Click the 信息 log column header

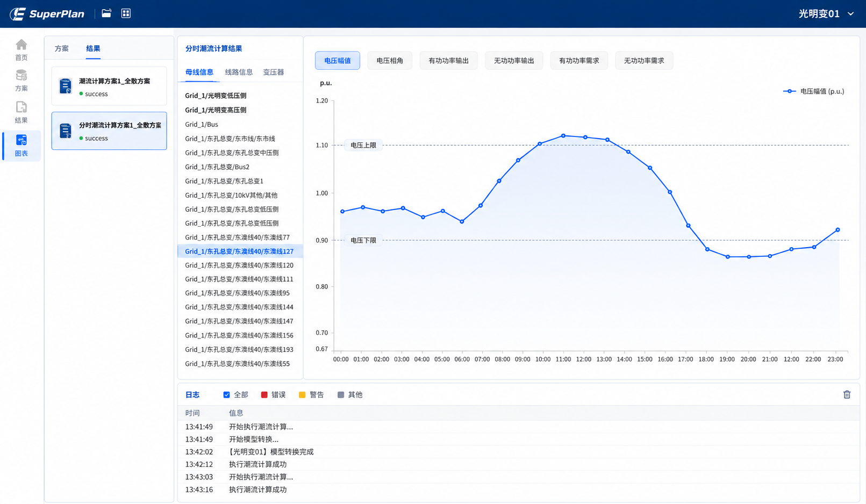pos(236,413)
